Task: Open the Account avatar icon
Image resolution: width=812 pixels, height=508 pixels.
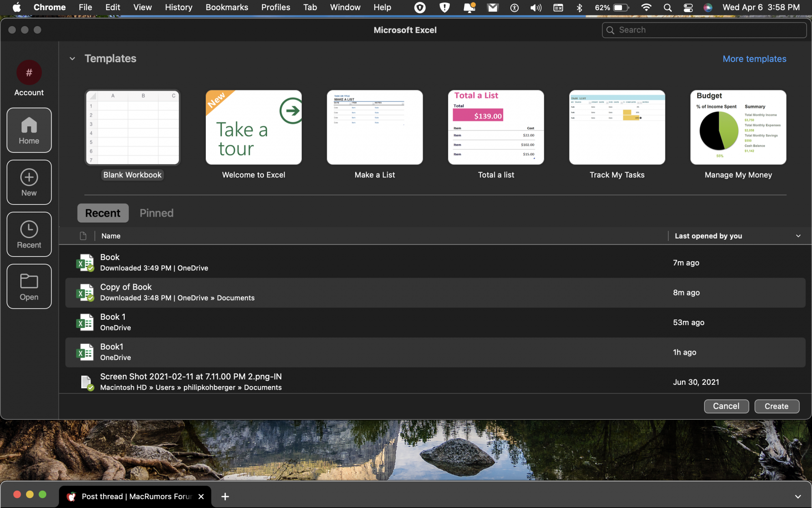Action: click(x=29, y=73)
